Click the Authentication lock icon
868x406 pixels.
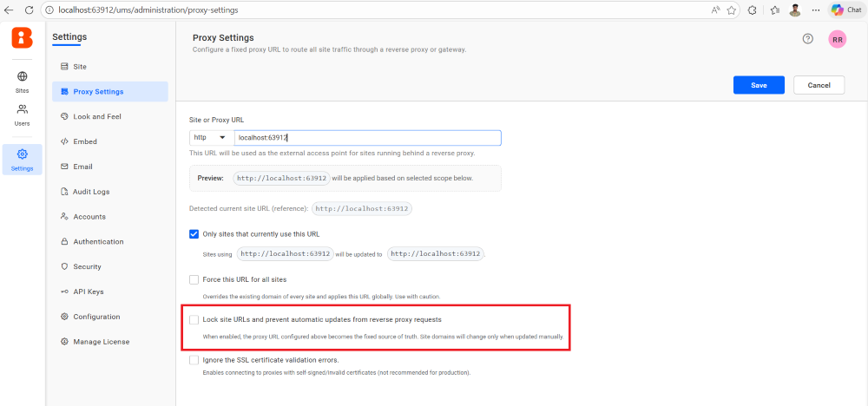point(65,242)
